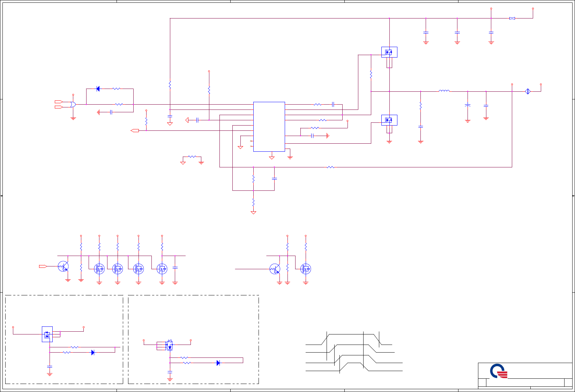Select the MOSFET inside the right dashed box
This screenshot has height=392, width=575.
point(170,345)
